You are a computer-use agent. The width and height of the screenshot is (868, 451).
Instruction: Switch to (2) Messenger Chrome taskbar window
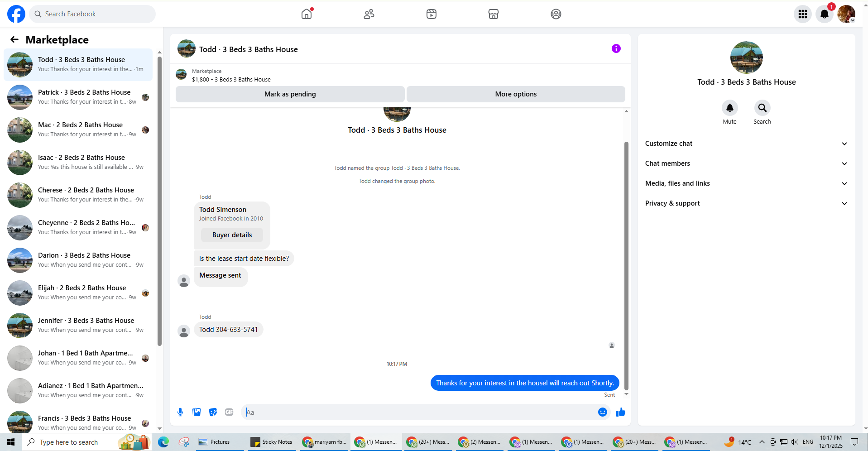pos(480,442)
